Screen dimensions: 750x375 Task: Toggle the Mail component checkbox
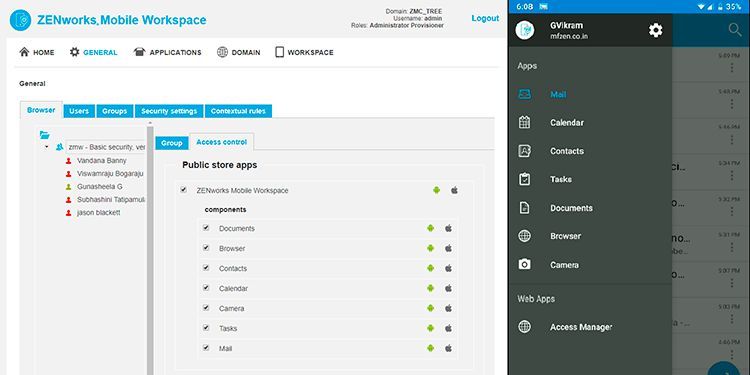(206, 348)
